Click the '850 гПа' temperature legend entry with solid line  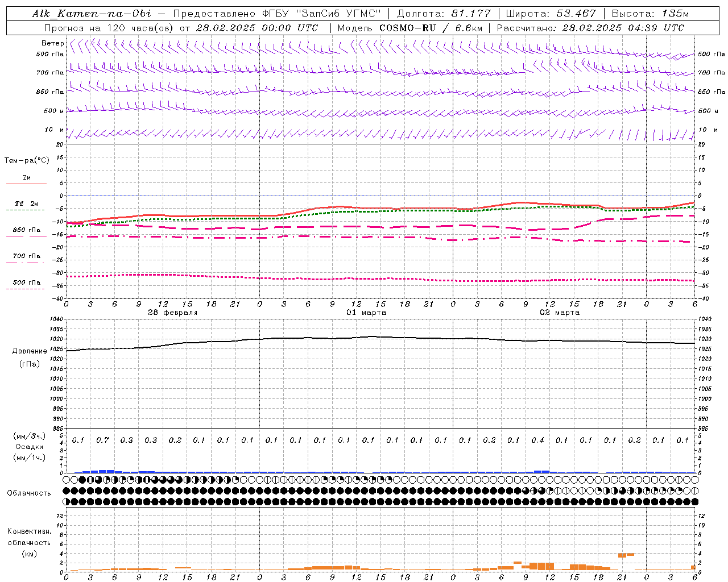click(x=26, y=230)
